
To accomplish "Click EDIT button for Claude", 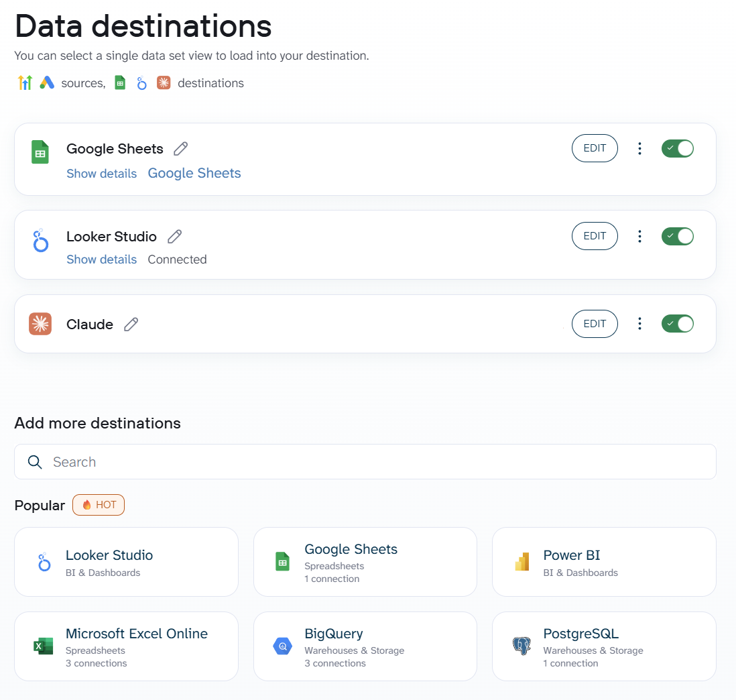I will 595,324.
